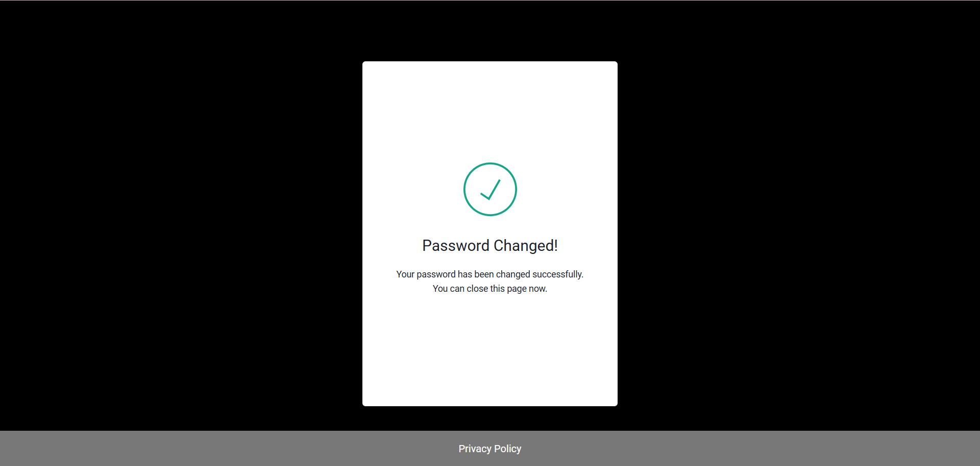Click the white card's empty area above the checkmark
Viewport: 980px width, 466px height.
pos(490,111)
